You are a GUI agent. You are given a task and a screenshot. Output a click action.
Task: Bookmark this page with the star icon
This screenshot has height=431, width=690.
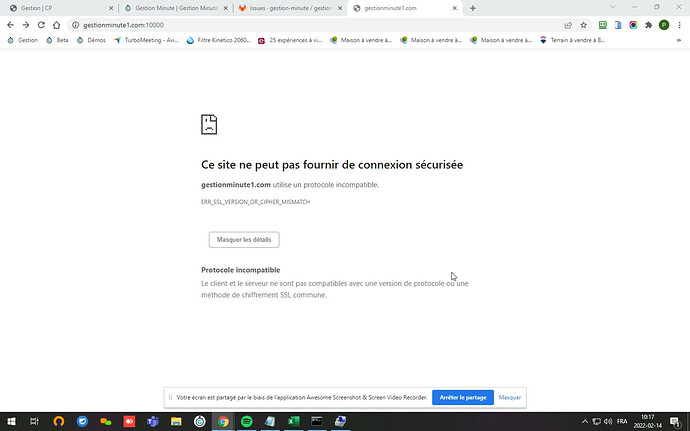(584, 25)
